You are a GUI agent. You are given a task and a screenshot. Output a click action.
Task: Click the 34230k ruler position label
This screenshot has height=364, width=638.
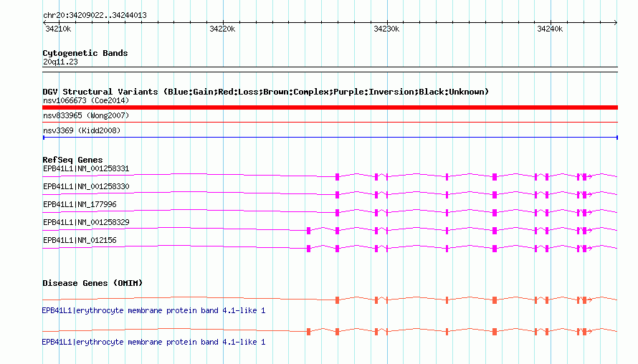click(x=386, y=29)
